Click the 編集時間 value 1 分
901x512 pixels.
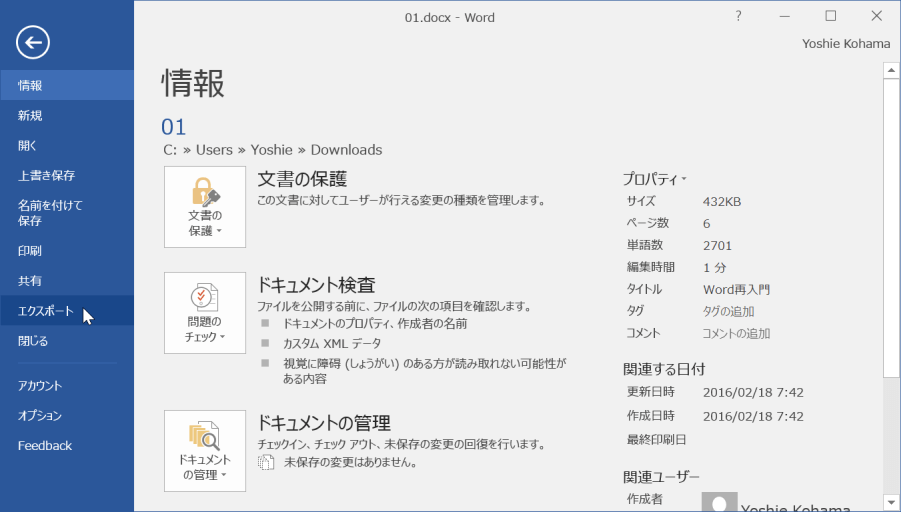714,268
